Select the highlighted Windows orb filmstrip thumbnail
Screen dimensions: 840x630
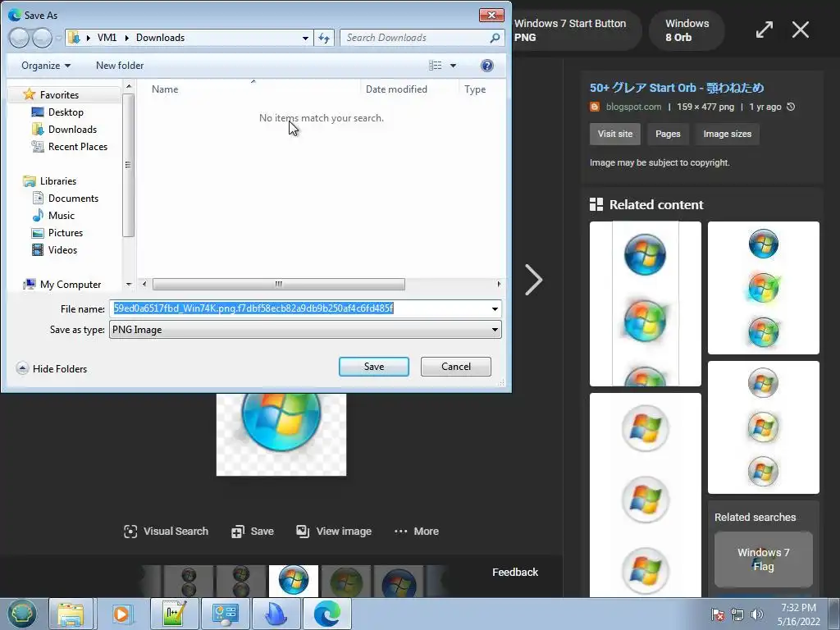click(293, 581)
